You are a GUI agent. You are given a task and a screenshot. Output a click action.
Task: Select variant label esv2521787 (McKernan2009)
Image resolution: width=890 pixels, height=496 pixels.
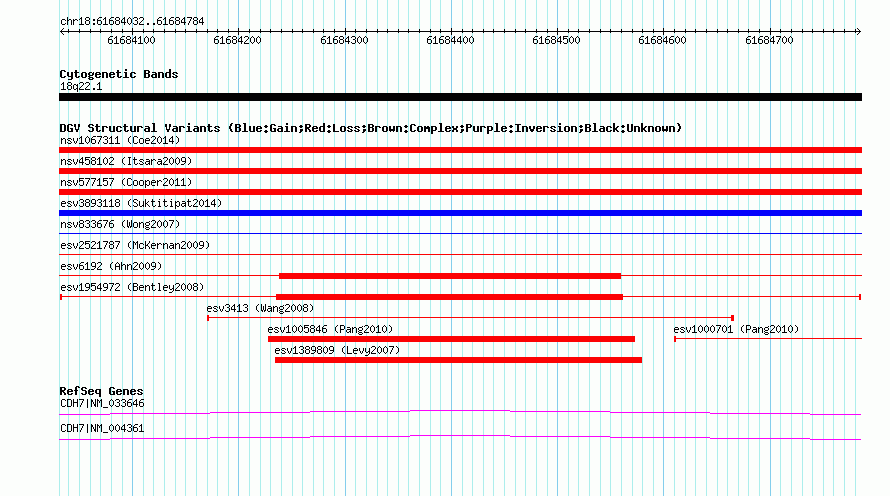[x=135, y=245]
